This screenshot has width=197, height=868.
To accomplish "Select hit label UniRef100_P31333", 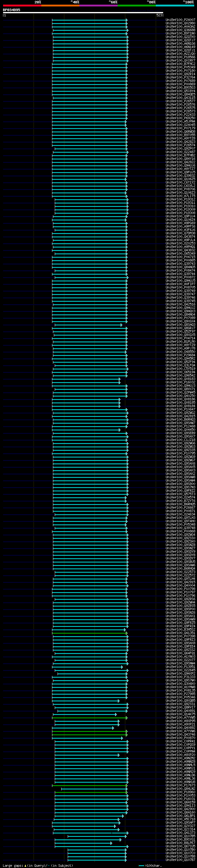I will point(180,677).
